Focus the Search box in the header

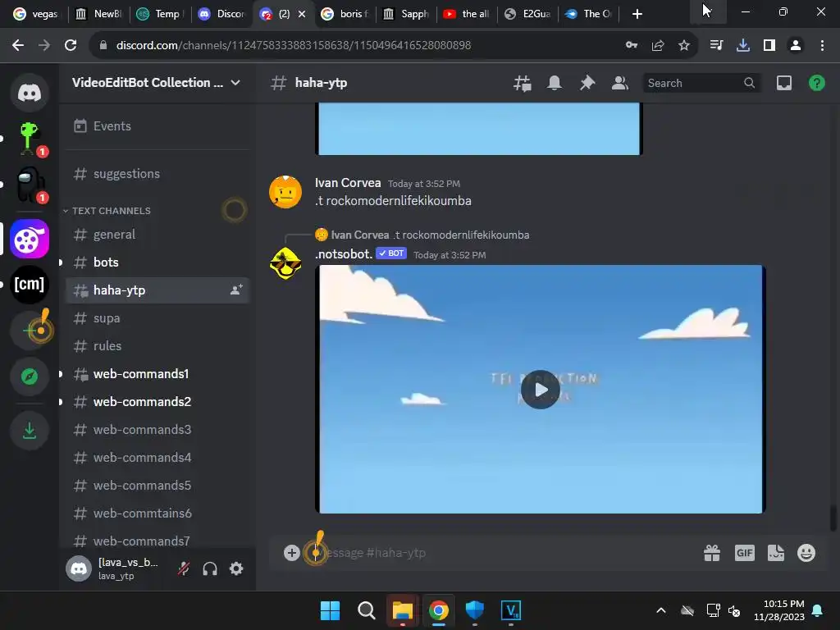coord(701,83)
